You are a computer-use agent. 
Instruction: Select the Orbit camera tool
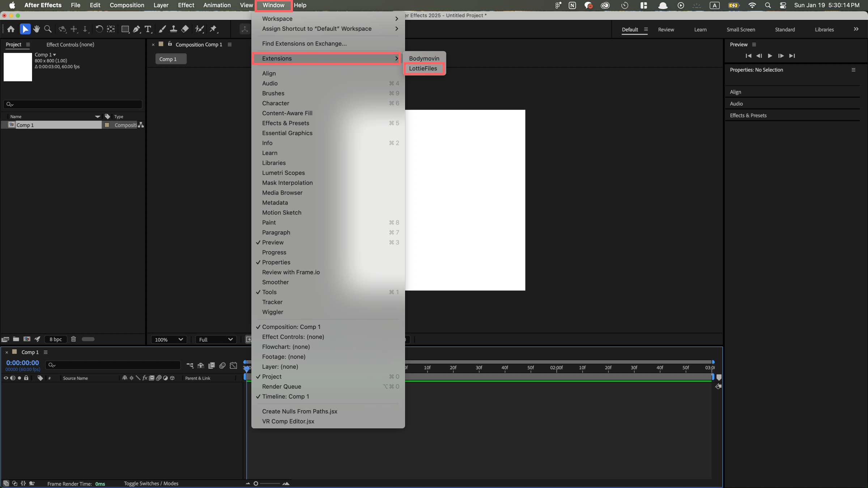[x=62, y=29]
